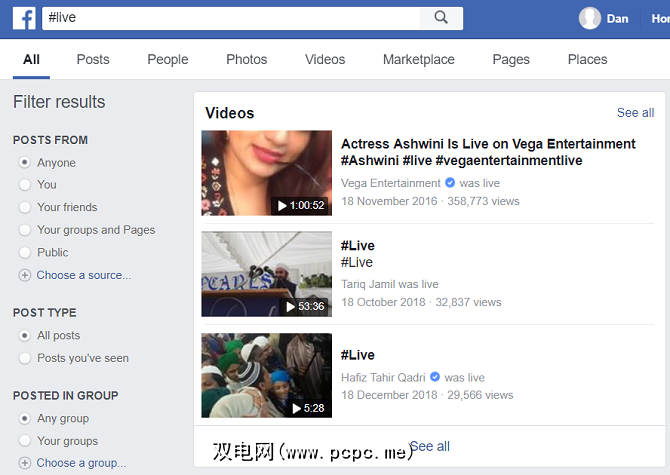The image size is (670, 475).
Task: Select All posts radio button
Action: [25, 335]
